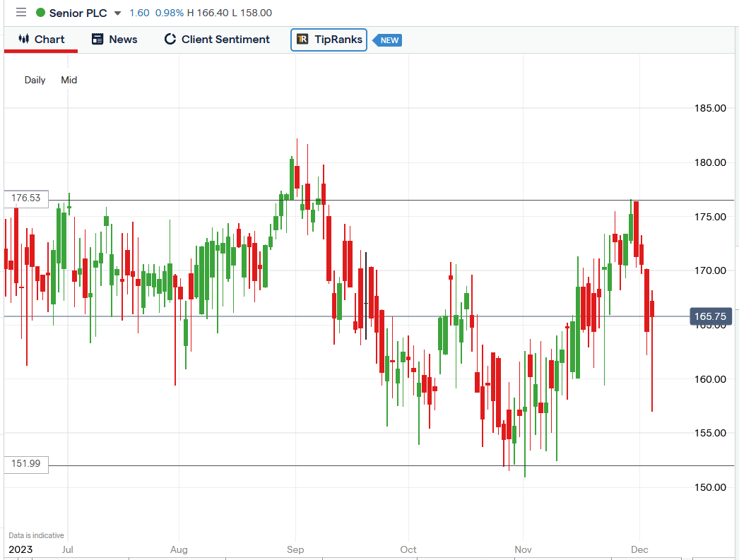Screen dimensions: 739x560
Task: Click the Oct date axis label
Action: coord(408,549)
